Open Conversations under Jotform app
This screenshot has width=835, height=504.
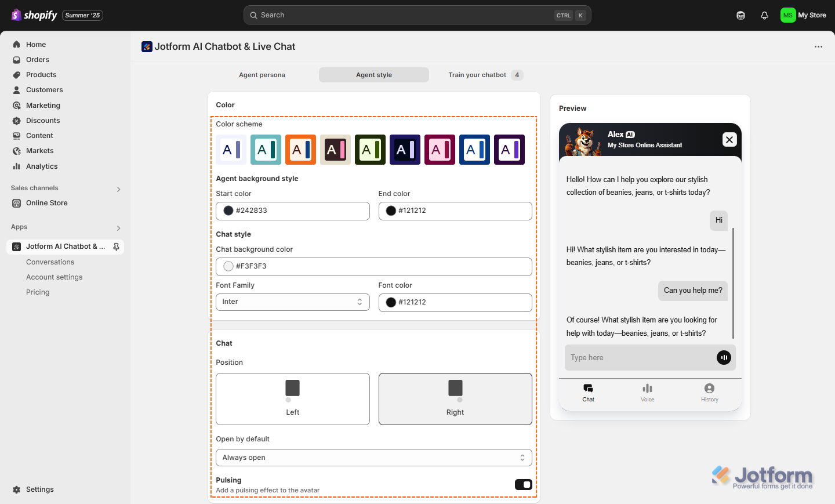pyautogui.click(x=50, y=262)
